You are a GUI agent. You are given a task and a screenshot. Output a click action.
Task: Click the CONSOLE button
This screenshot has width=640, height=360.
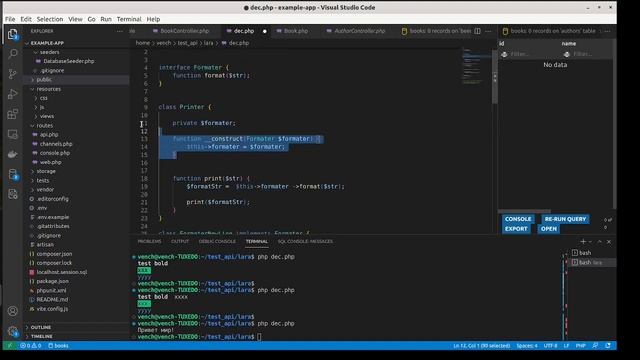pyautogui.click(x=518, y=219)
